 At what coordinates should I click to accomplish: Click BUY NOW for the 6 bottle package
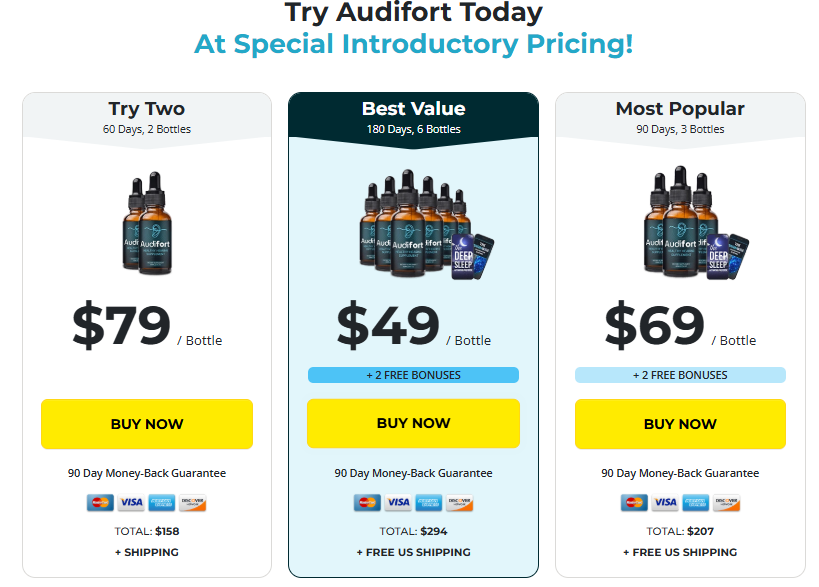[413, 423]
